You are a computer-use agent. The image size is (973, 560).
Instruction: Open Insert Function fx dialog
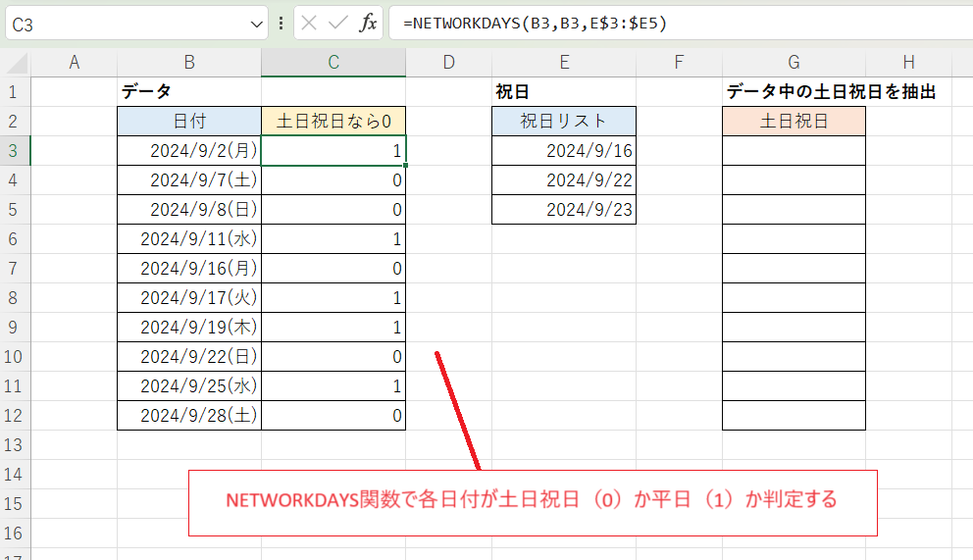pos(368,24)
